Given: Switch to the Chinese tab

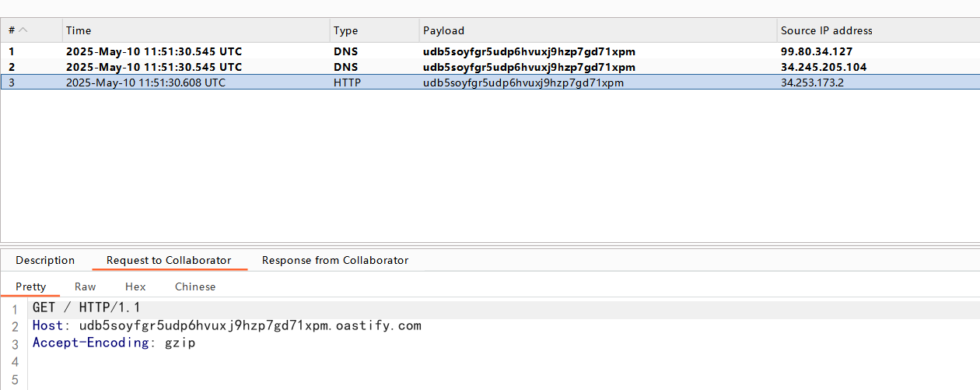Looking at the screenshot, I should point(195,286).
